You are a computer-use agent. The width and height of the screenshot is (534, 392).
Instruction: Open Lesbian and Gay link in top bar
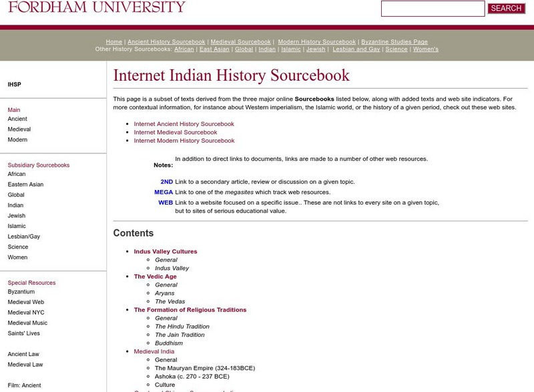click(x=356, y=49)
